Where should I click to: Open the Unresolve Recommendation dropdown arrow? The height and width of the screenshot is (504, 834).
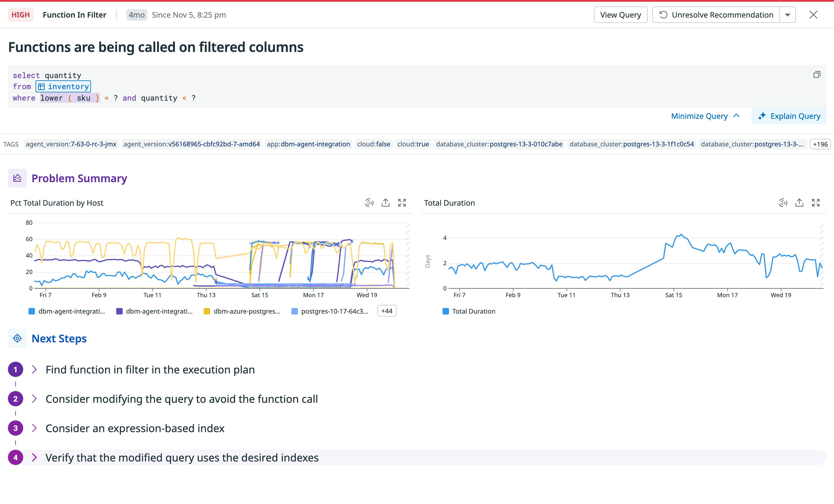point(788,15)
